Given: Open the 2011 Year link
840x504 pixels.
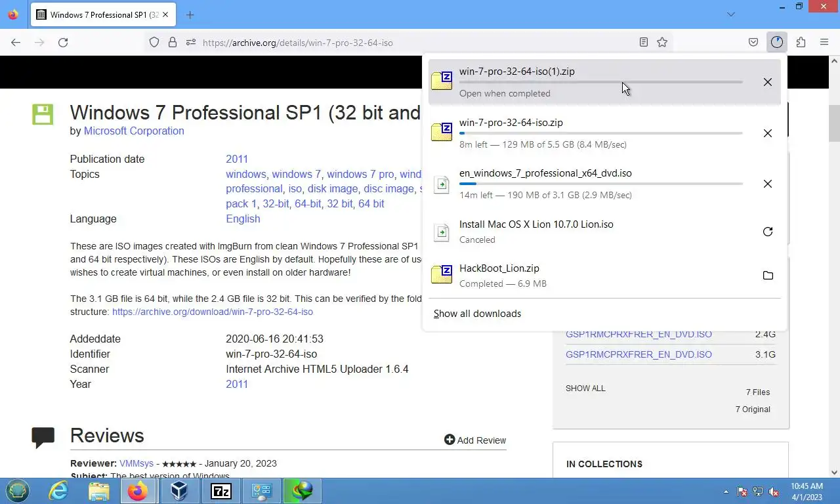Looking at the screenshot, I should tap(237, 384).
